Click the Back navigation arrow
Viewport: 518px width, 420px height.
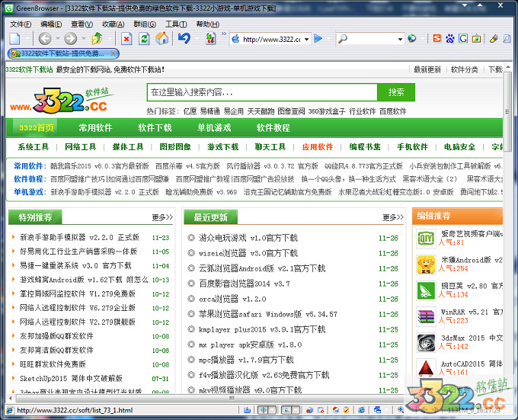pyautogui.click(x=45, y=38)
